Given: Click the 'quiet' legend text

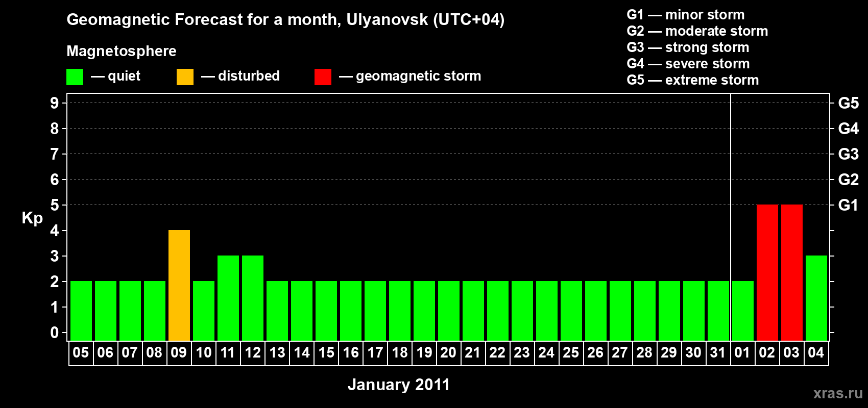Looking at the screenshot, I should click(x=124, y=76).
